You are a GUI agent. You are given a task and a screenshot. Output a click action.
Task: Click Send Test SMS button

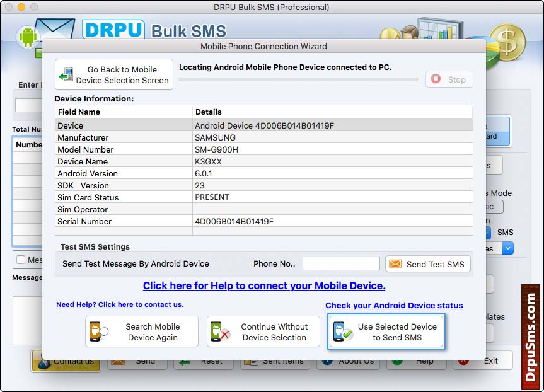428,264
